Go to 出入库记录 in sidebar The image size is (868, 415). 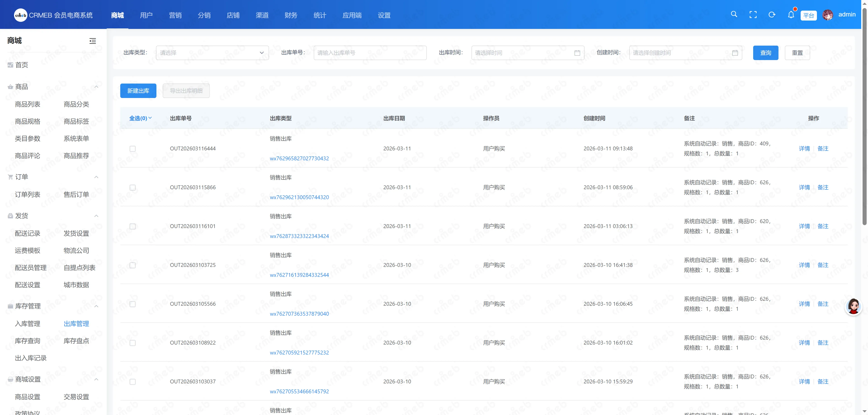(x=31, y=358)
